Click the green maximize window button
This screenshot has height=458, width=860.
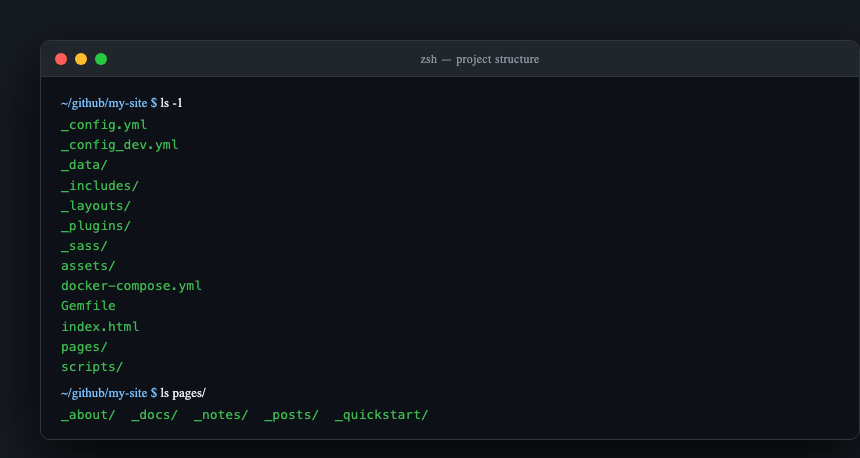[101, 59]
